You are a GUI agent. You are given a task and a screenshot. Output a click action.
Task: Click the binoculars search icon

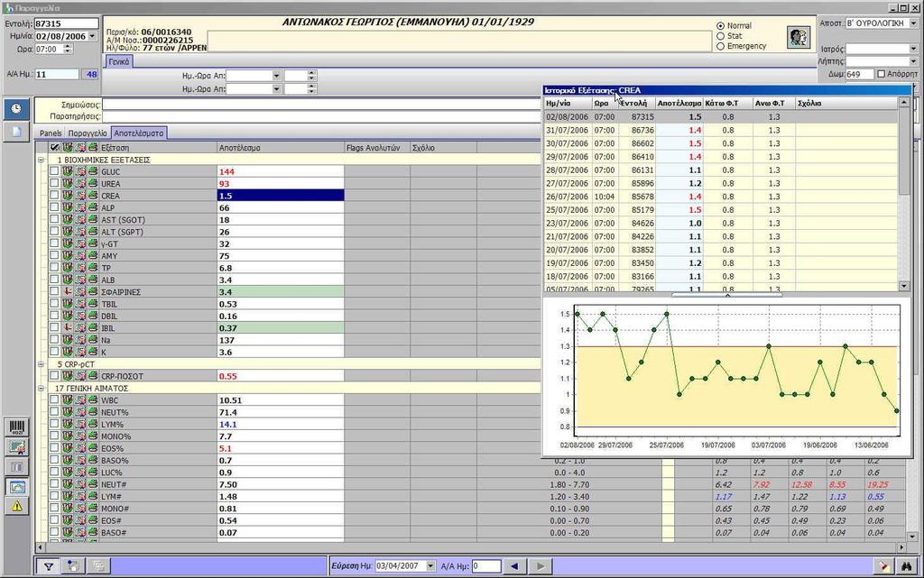[x=907, y=566]
